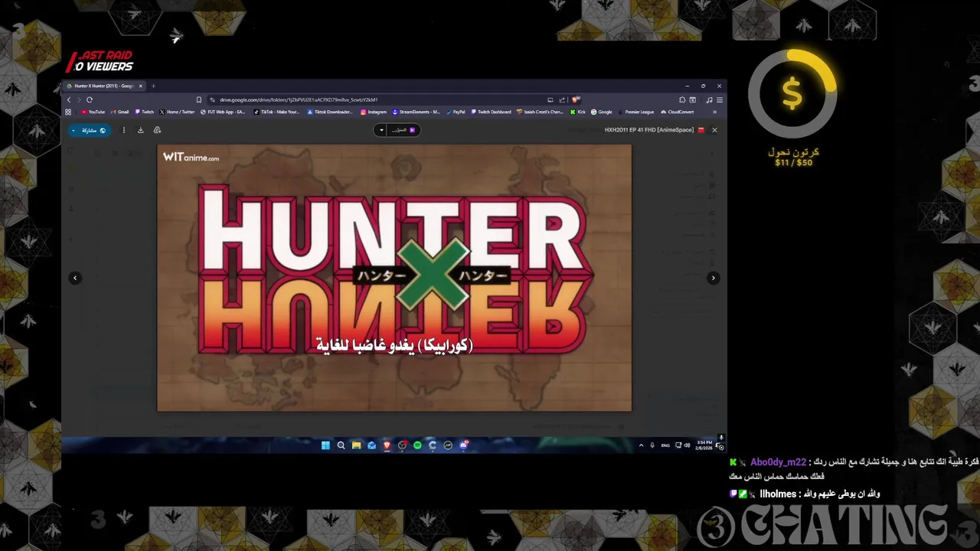Open Discord from taskbar
Image resolution: width=980 pixels, height=551 pixels.
[x=463, y=445]
